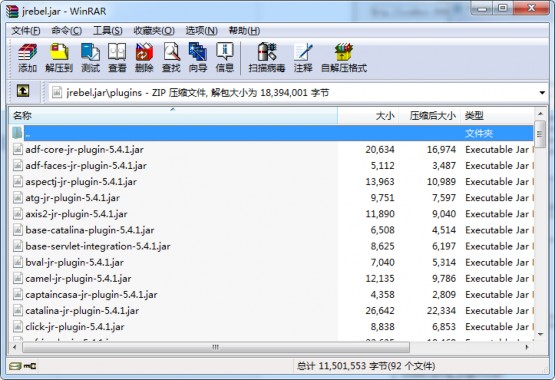Open the 工具(S) menu
This screenshot has height=380, width=555.
tap(108, 31)
